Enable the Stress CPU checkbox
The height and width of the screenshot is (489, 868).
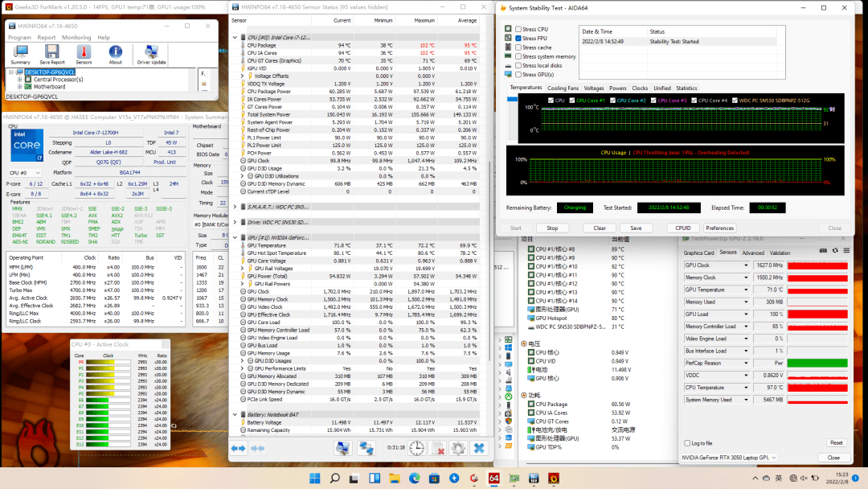(518, 29)
